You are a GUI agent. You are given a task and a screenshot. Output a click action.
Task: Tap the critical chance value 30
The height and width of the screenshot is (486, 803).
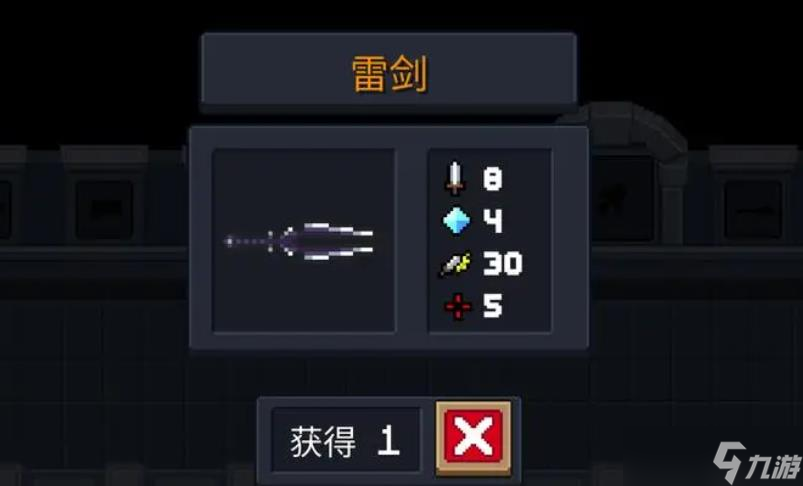[x=502, y=264]
